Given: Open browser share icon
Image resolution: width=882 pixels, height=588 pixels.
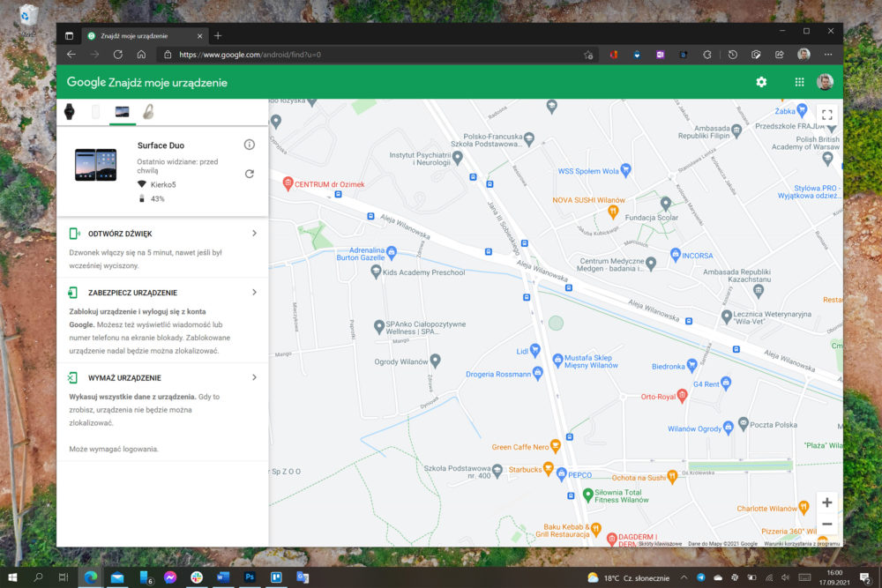Looking at the screenshot, I should click(x=779, y=55).
